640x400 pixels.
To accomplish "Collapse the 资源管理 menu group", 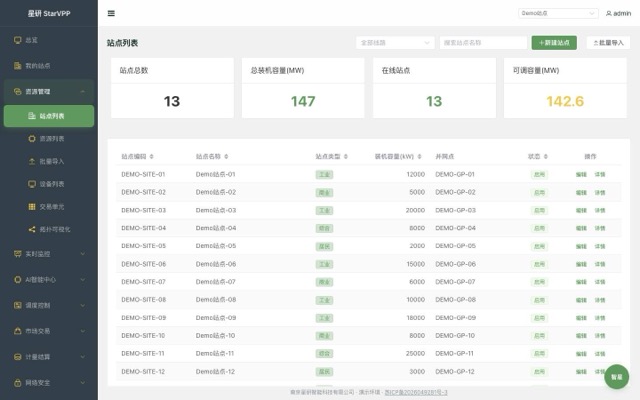I will 49,91.
